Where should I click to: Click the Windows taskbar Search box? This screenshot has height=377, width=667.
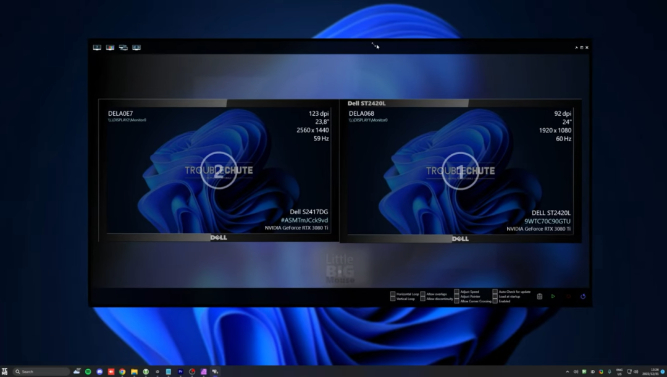click(x=41, y=371)
